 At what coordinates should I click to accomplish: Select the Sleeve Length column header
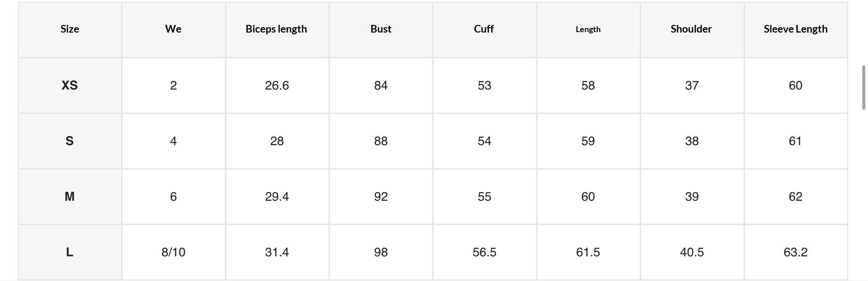click(796, 29)
